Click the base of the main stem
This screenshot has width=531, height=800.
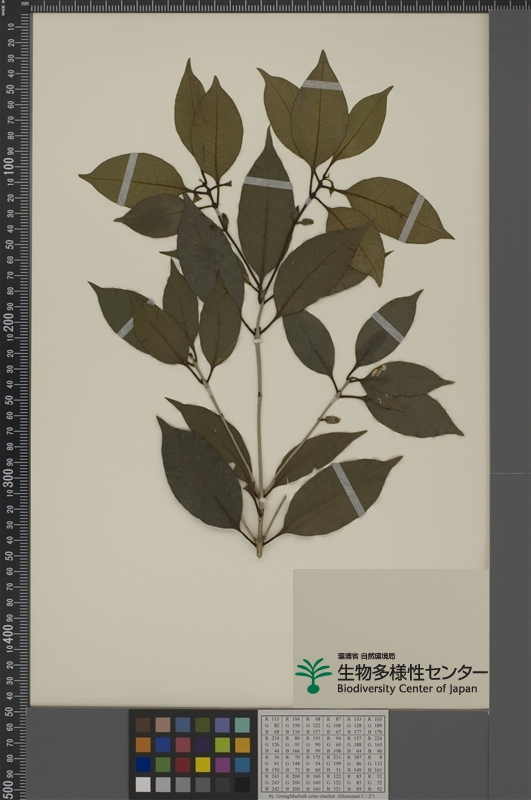click(259, 551)
